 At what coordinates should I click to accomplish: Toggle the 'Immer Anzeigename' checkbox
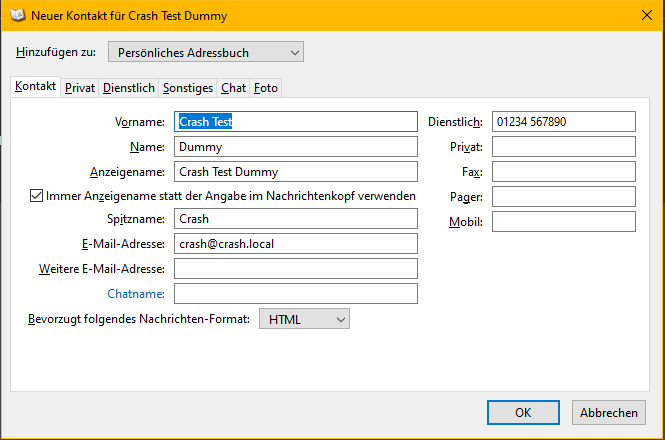(37, 196)
